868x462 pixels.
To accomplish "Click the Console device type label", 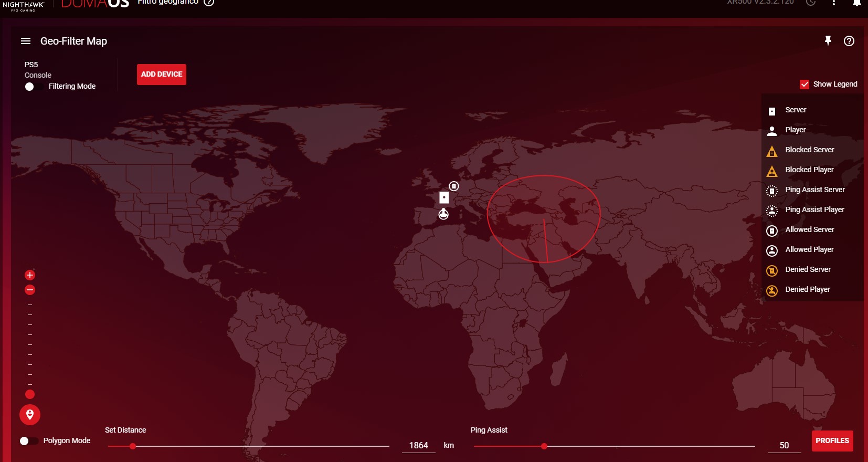I will coord(38,75).
